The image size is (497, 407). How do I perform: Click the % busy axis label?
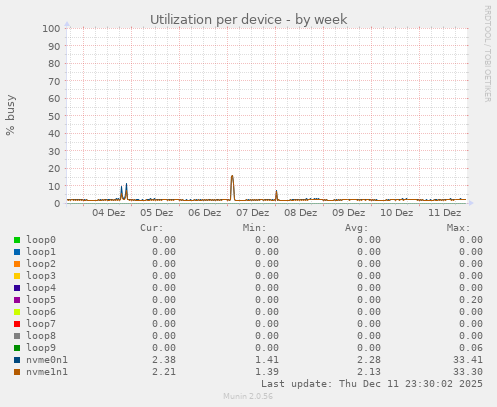[x=10, y=115]
